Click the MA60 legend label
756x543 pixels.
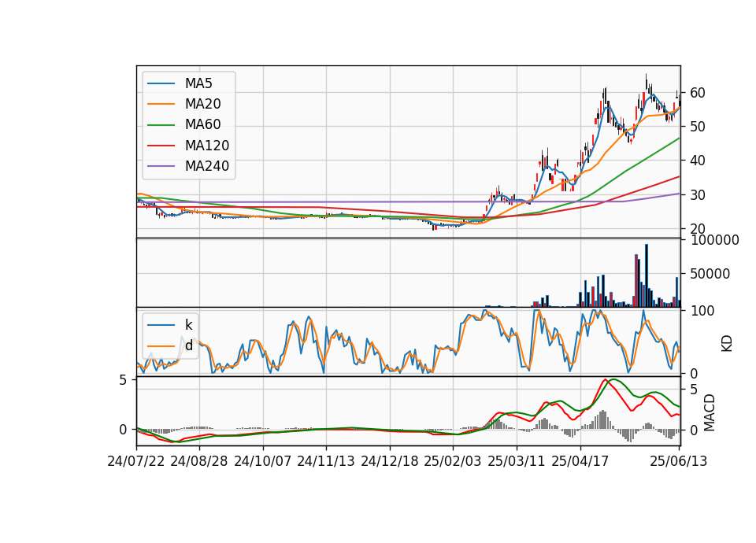tap(202, 125)
